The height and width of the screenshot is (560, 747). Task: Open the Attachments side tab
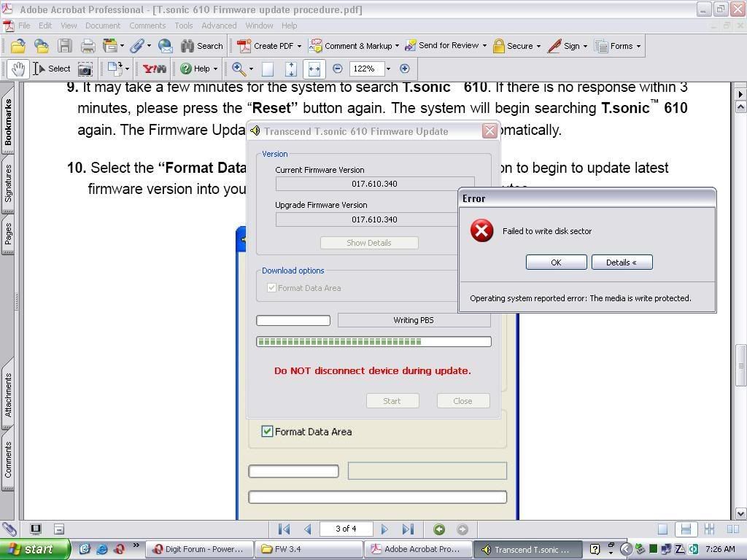point(8,395)
